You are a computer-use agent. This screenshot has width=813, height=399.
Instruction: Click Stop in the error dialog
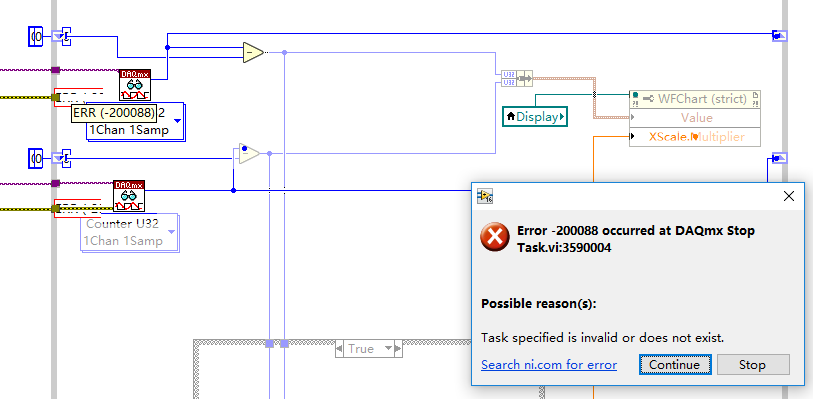753,365
